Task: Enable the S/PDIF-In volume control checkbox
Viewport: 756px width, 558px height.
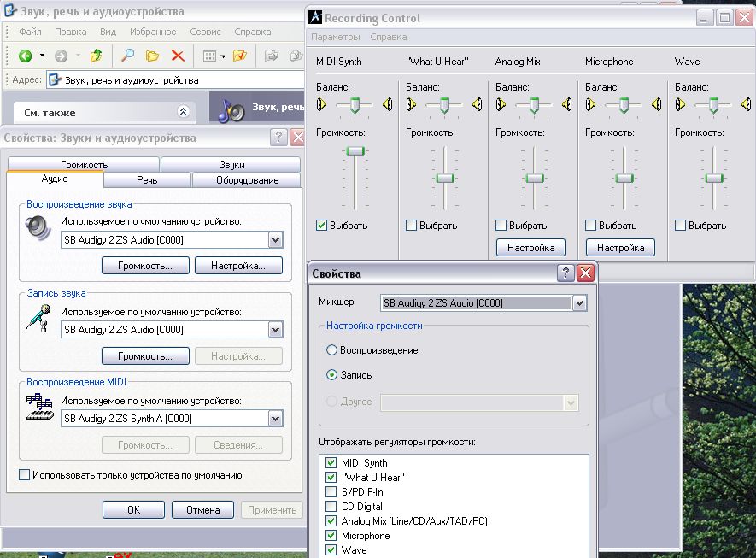Action: click(x=331, y=492)
